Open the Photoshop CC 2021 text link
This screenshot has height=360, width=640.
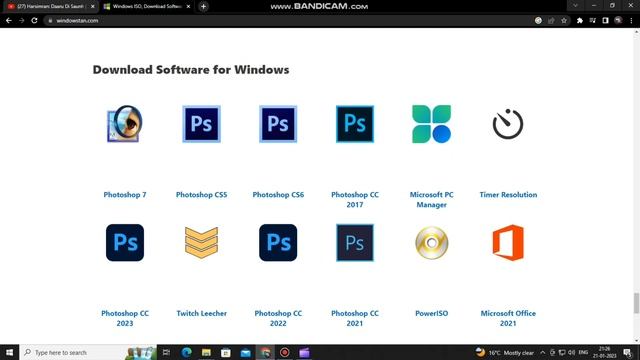pyautogui.click(x=355, y=318)
